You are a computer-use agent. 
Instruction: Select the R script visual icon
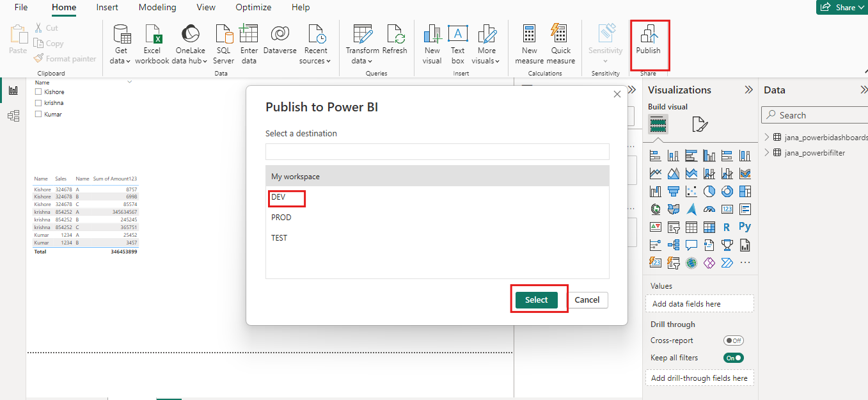click(727, 227)
